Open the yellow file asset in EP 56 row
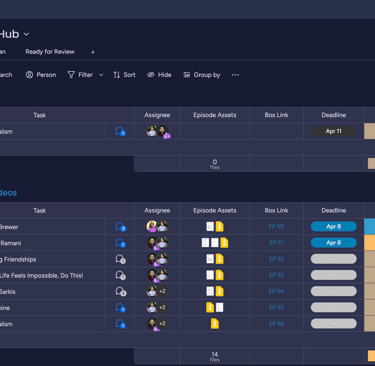The height and width of the screenshot is (366, 375). point(215,323)
